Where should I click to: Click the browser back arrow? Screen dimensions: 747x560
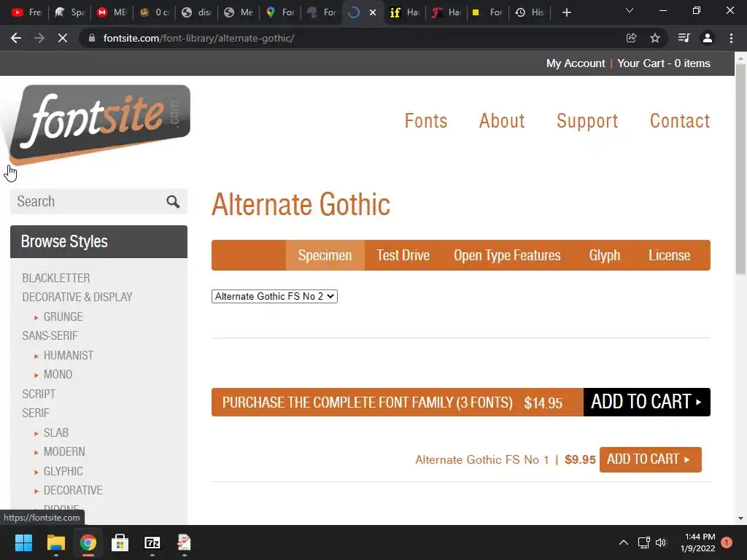point(16,38)
